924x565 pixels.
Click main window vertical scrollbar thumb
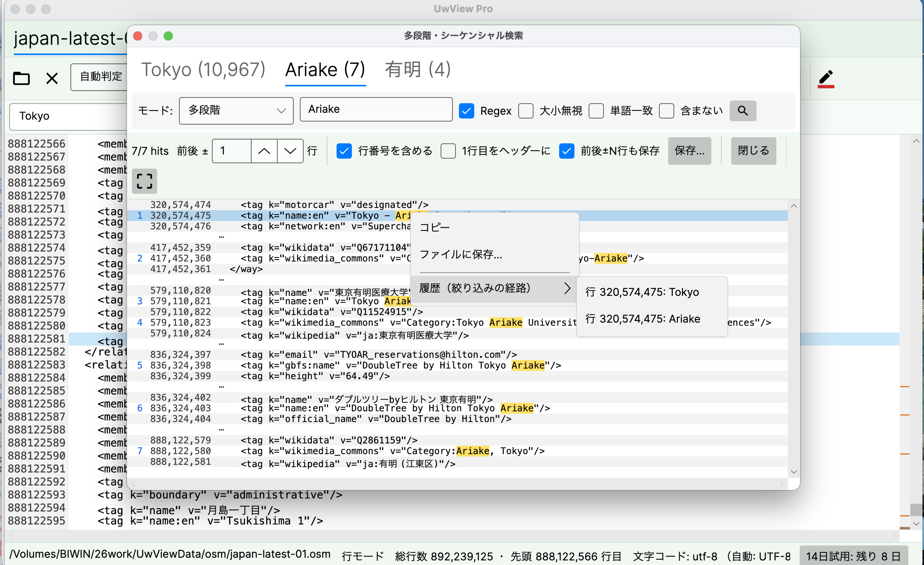916,510
